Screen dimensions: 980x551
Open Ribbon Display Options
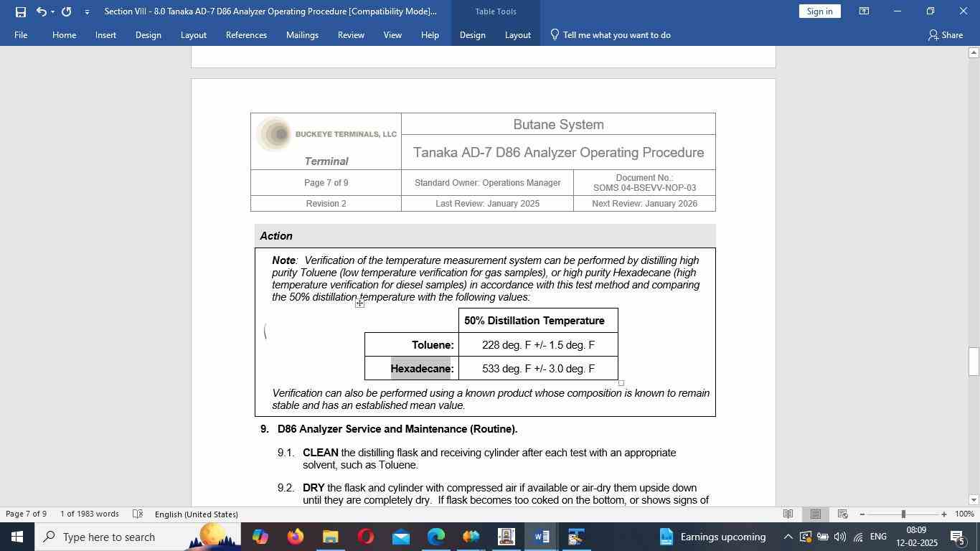tap(864, 11)
